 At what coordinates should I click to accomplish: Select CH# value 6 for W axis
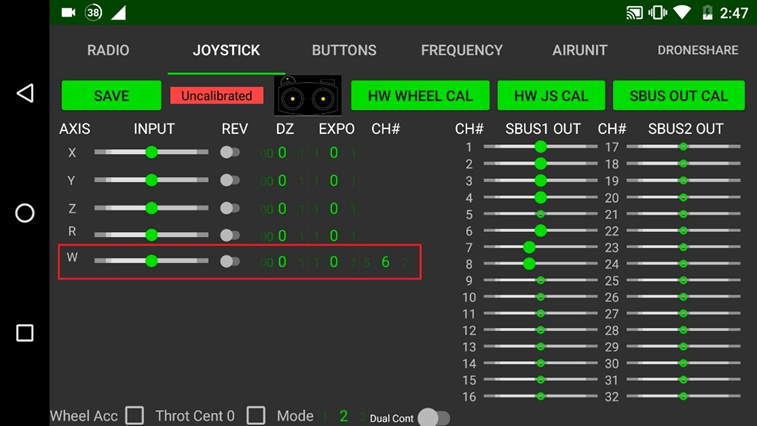coord(385,262)
